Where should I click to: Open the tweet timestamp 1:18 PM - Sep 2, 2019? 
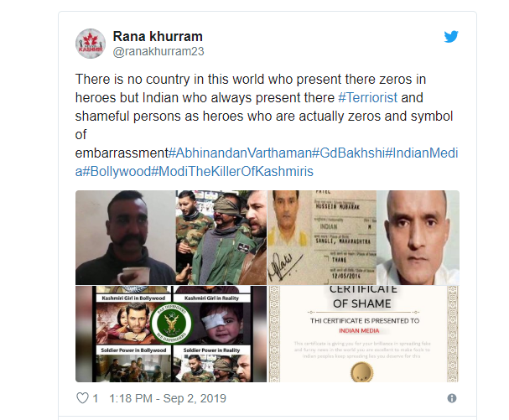click(168, 398)
